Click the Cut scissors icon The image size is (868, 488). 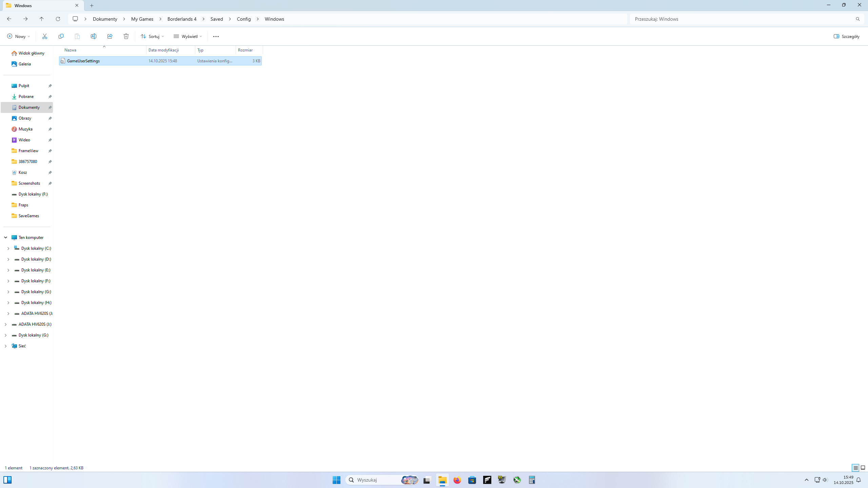pos(44,36)
